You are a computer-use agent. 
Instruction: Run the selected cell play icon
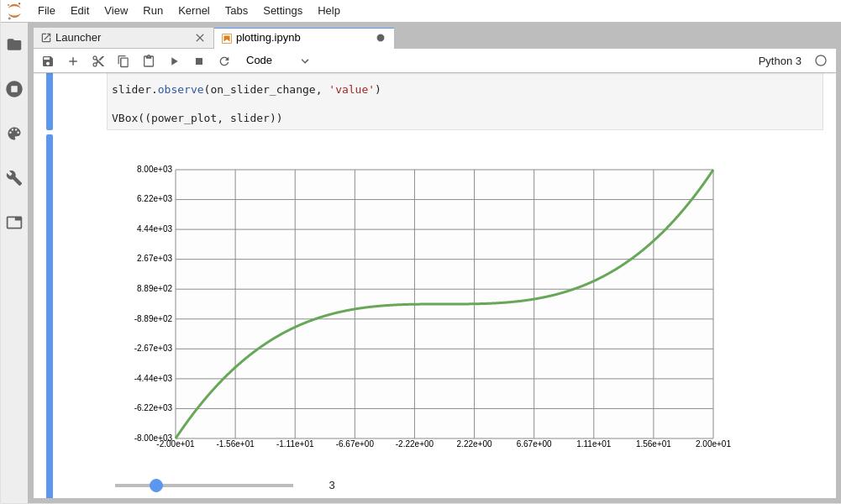(174, 61)
